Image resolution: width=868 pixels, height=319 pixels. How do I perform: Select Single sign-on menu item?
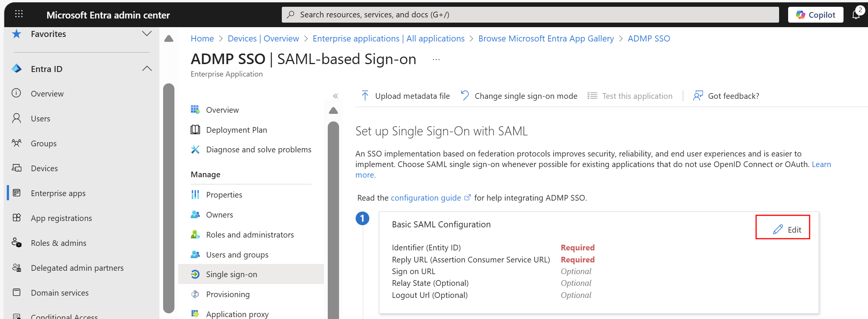[x=251, y=274]
